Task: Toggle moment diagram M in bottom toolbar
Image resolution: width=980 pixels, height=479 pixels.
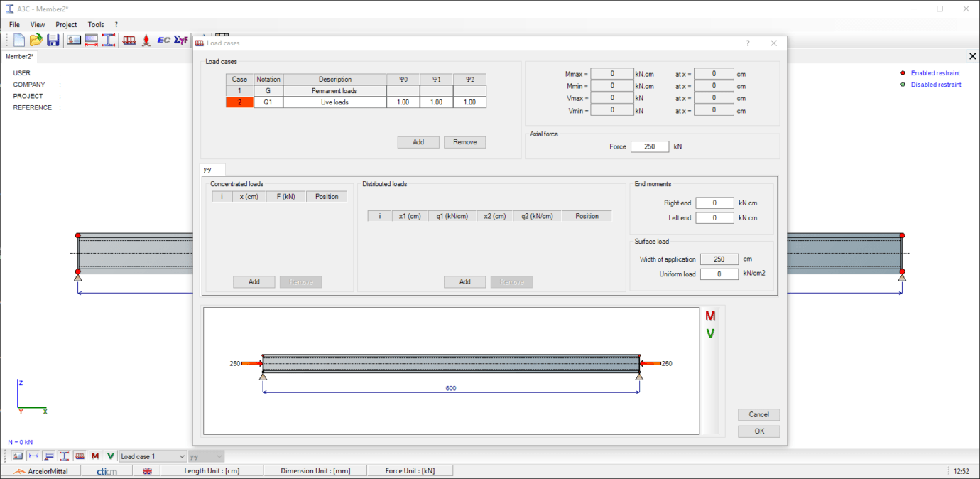Action: [x=95, y=456]
